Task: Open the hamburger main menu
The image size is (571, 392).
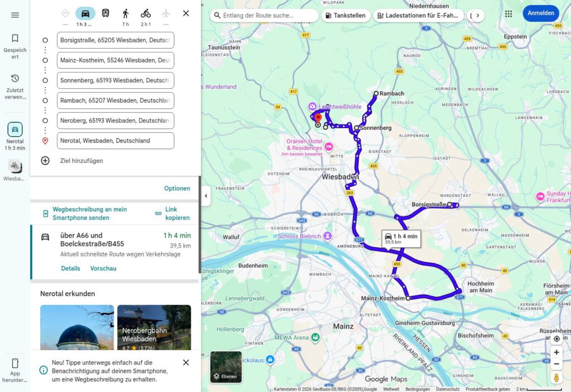Action: pyautogui.click(x=15, y=15)
